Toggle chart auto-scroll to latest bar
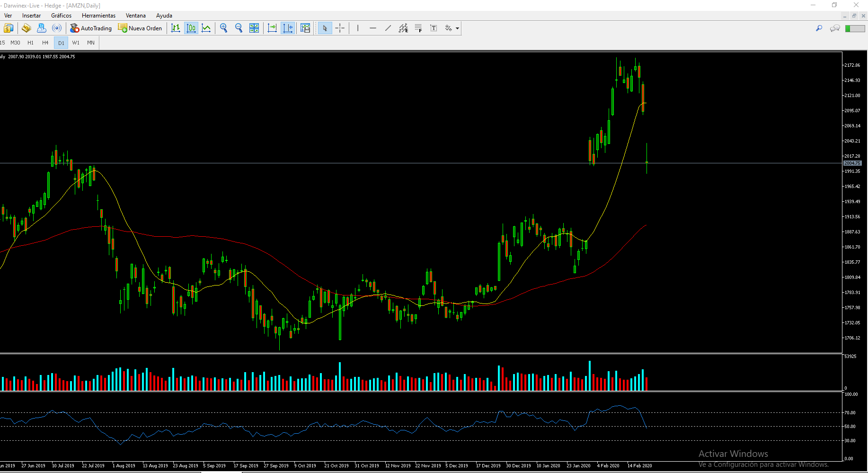 pyautogui.click(x=272, y=28)
